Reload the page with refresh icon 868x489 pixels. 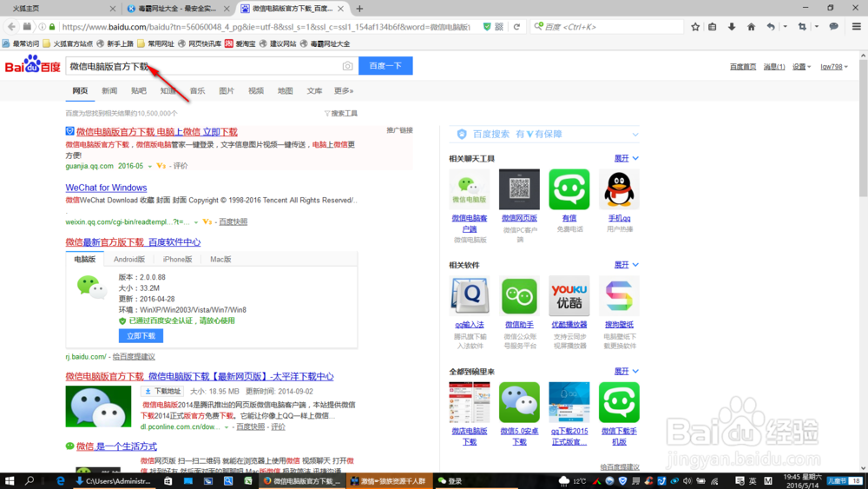click(x=516, y=27)
